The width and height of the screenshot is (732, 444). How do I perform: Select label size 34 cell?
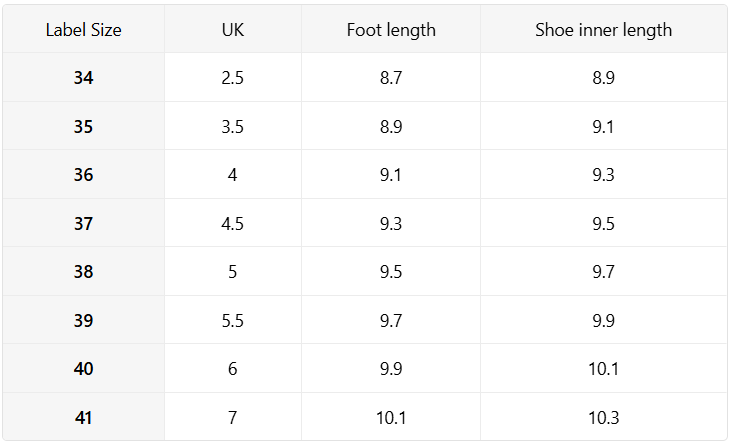point(84,78)
